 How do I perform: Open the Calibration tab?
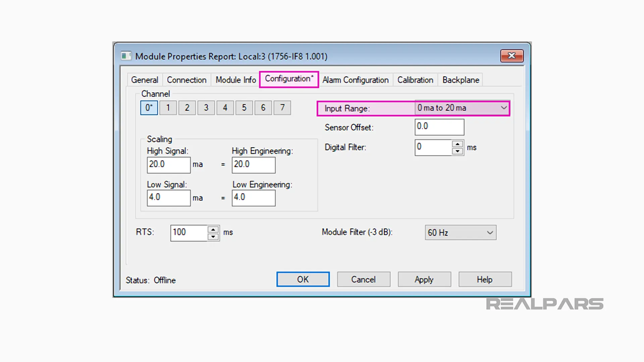point(415,80)
